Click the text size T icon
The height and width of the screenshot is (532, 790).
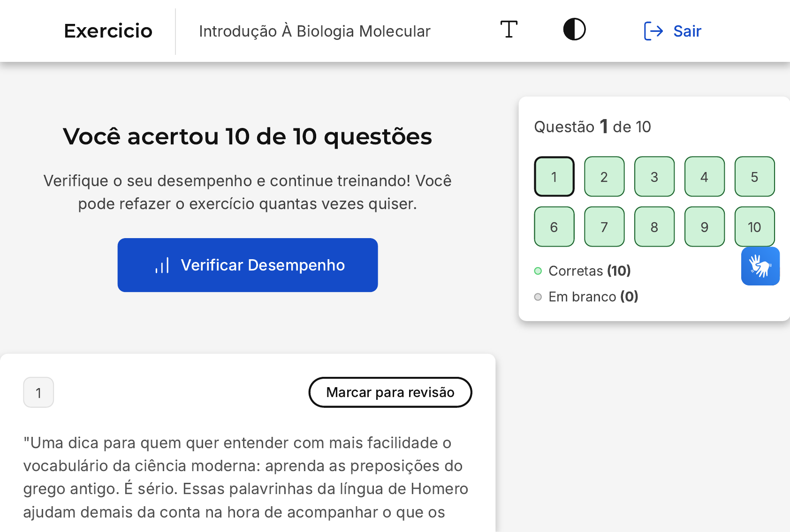pos(509,30)
